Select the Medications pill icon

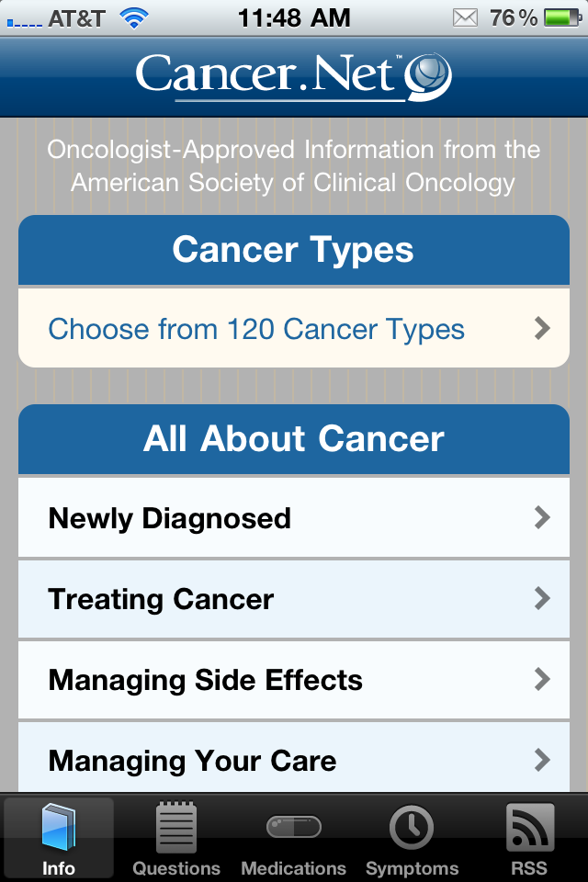click(x=293, y=828)
